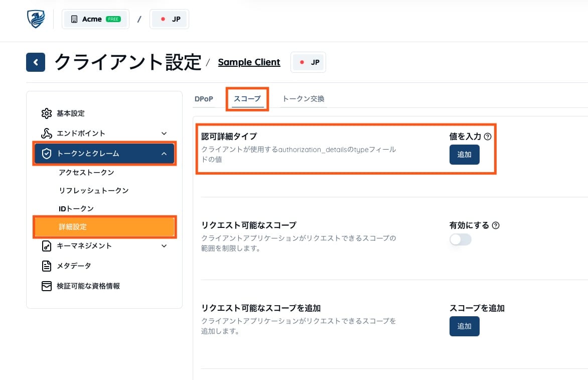Select the スコープ tab

(247, 99)
